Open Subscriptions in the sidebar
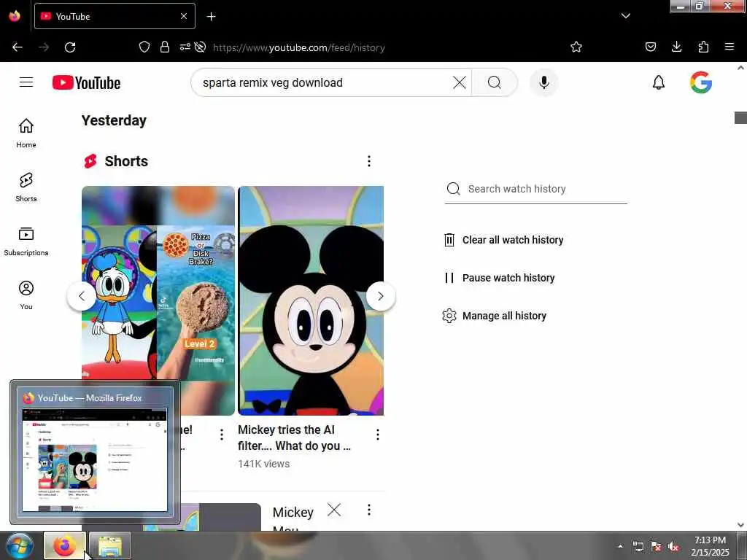 click(26, 241)
